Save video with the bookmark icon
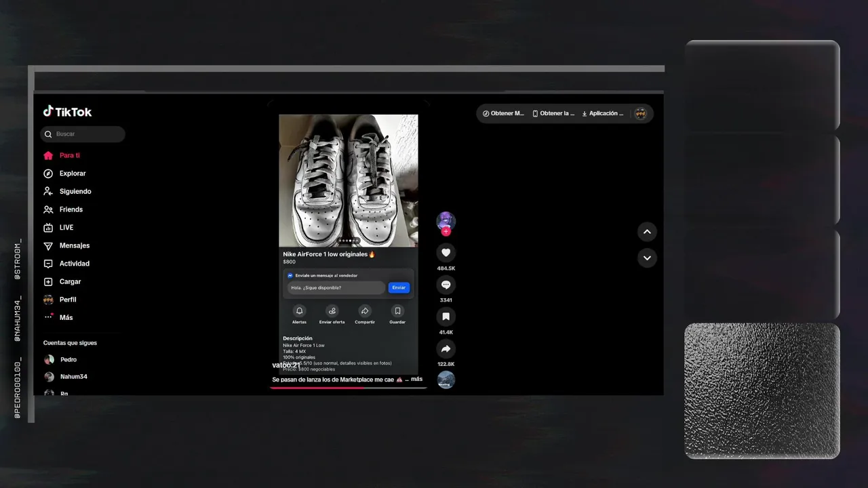The height and width of the screenshot is (488, 868). [x=446, y=317]
